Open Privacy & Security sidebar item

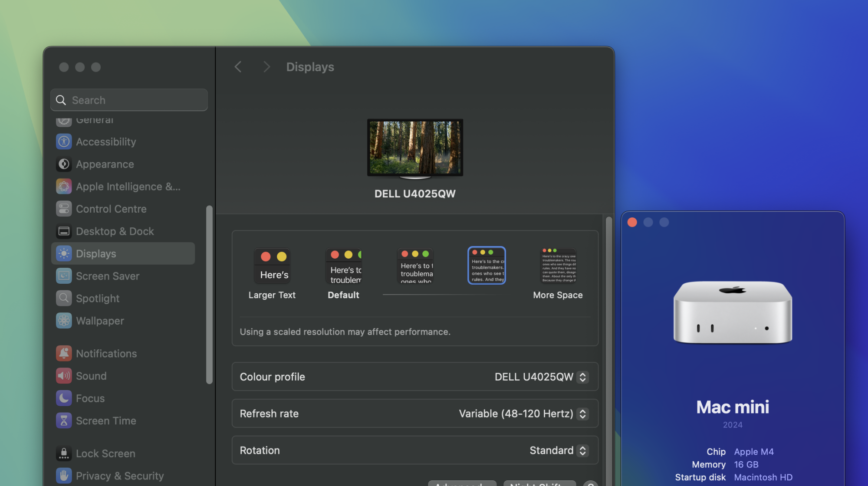[120, 476]
